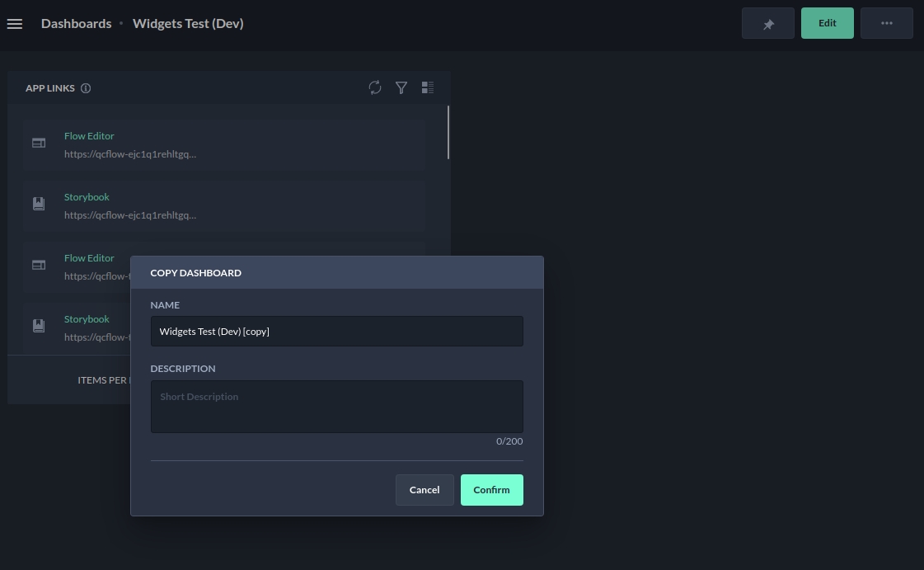The width and height of the screenshot is (924, 570).
Task: Go to the Dashboards breadcrumb
Action: tap(76, 24)
